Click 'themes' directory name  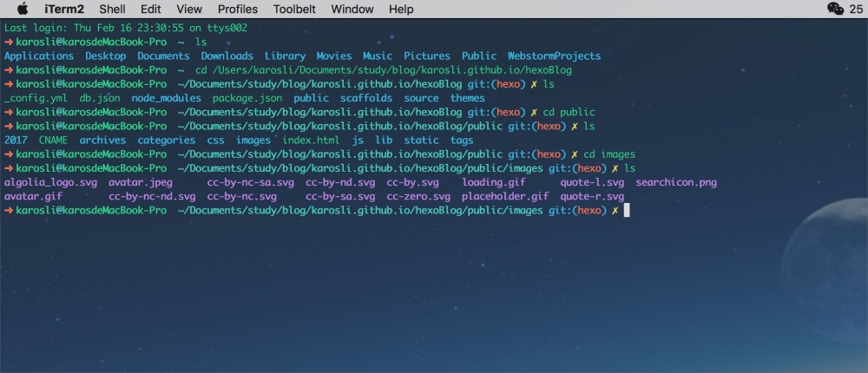tap(467, 98)
